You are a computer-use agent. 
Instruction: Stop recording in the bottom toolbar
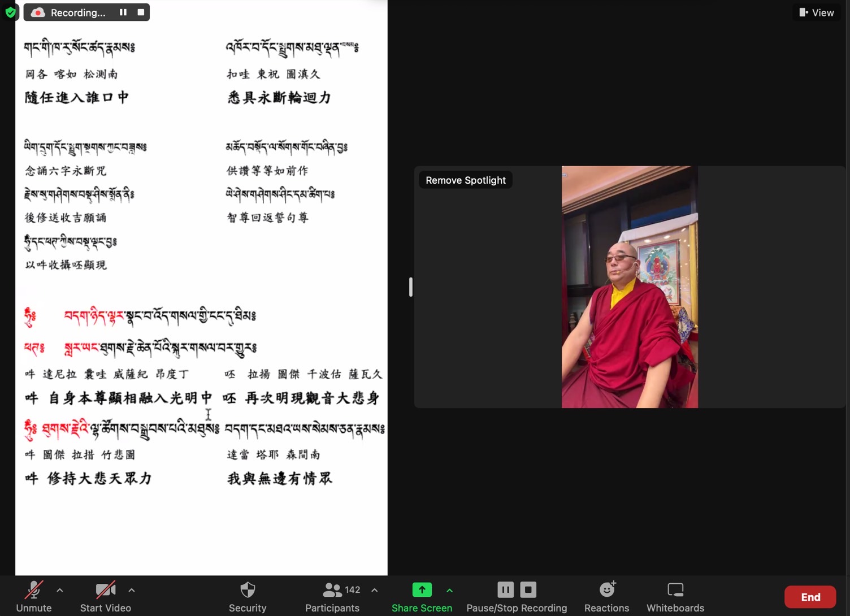pyautogui.click(x=528, y=590)
